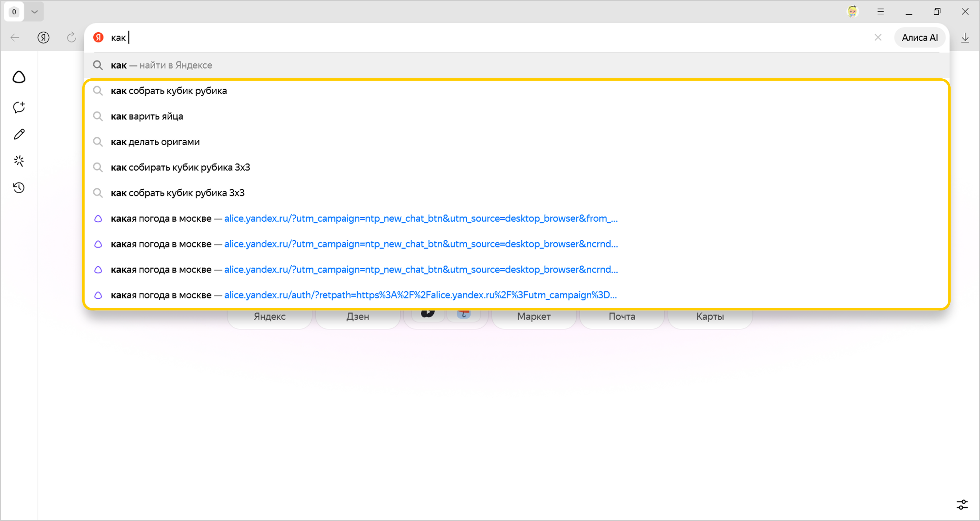Click magnifier icon beside "как варить яйца"
This screenshot has width=980, height=521.
98,117
